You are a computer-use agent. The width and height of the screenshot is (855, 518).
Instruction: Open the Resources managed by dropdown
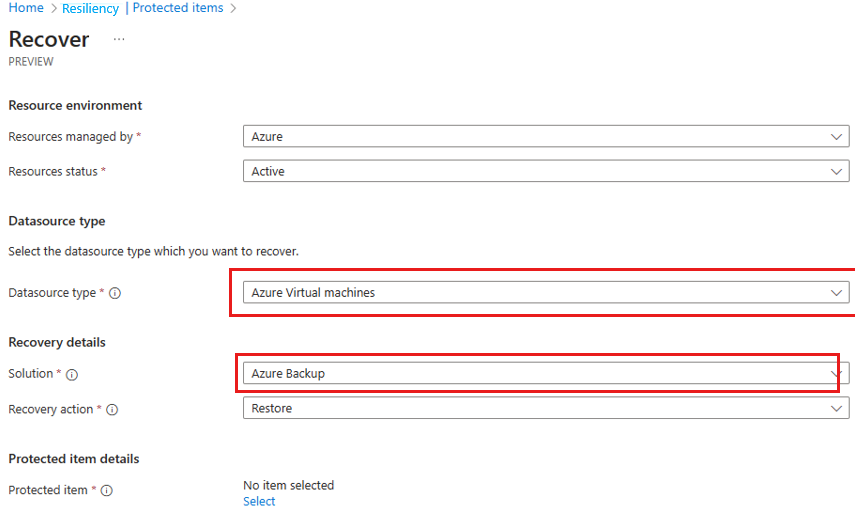(x=546, y=136)
